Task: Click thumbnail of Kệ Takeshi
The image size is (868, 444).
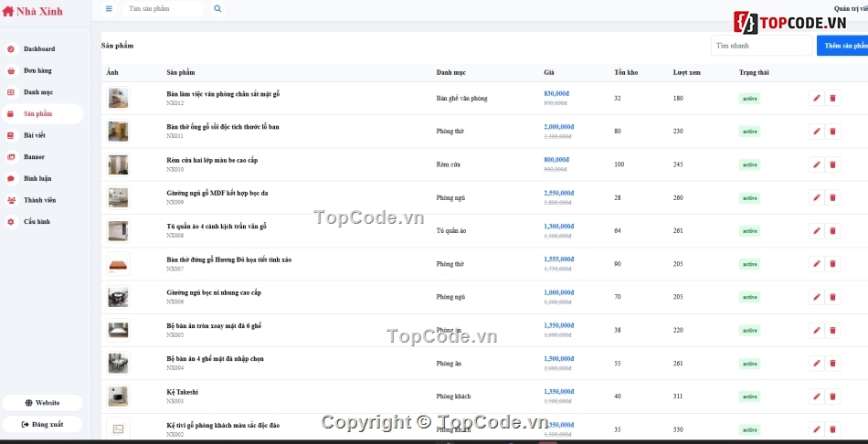Action: pos(119,396)
